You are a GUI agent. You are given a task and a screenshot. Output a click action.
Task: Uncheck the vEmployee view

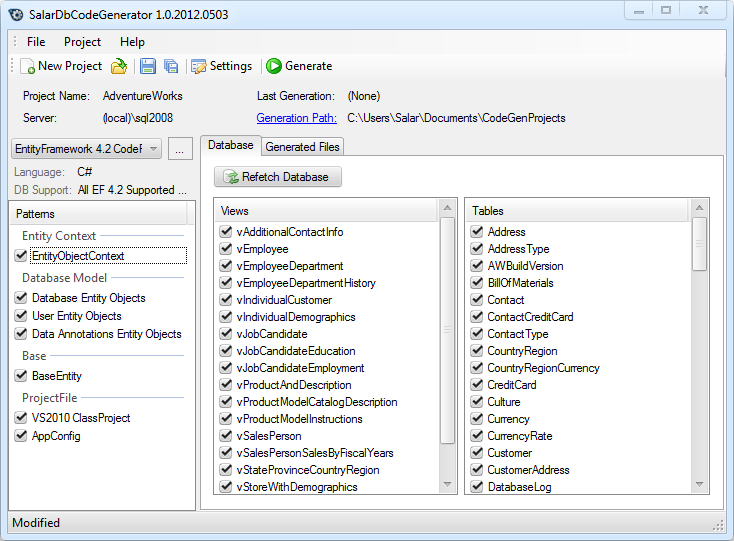pos(226,249)
